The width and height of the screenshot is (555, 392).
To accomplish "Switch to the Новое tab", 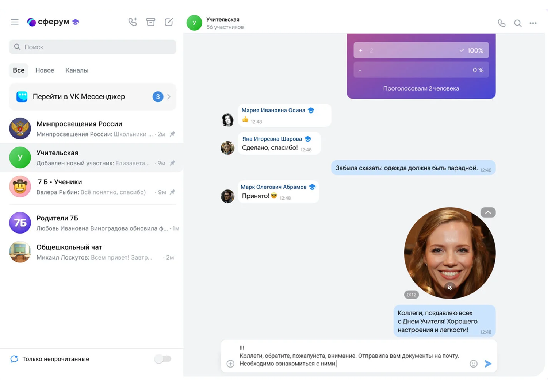I will 45,70.
